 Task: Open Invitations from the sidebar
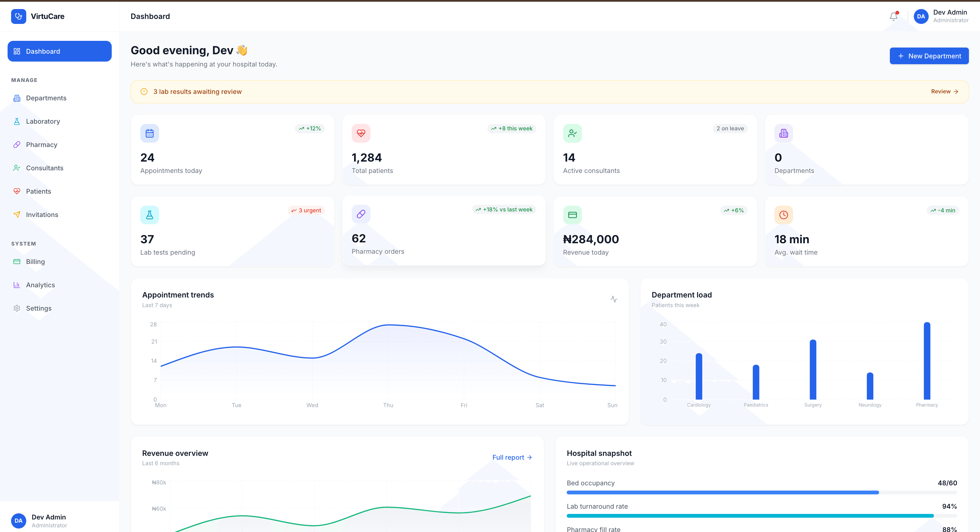(60, 215)
